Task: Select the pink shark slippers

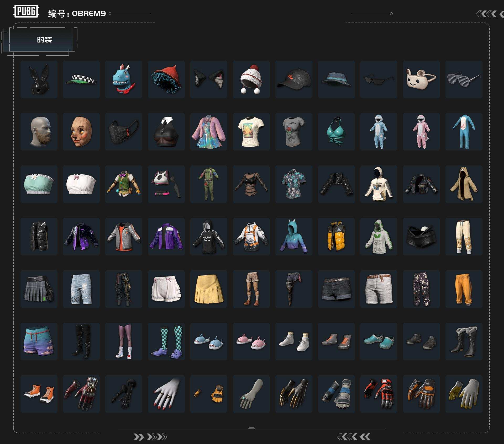Action: pyautogui.click(x=251, y=341)
